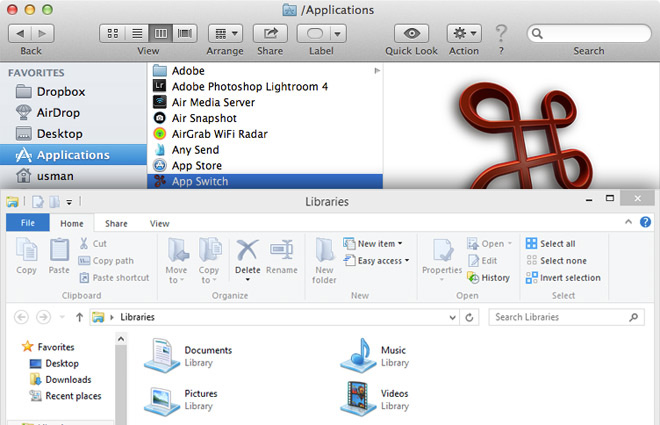Select the Adobe folder in Applications list
The height and width of the screenshot is (425, 660).
pos(265,71)
